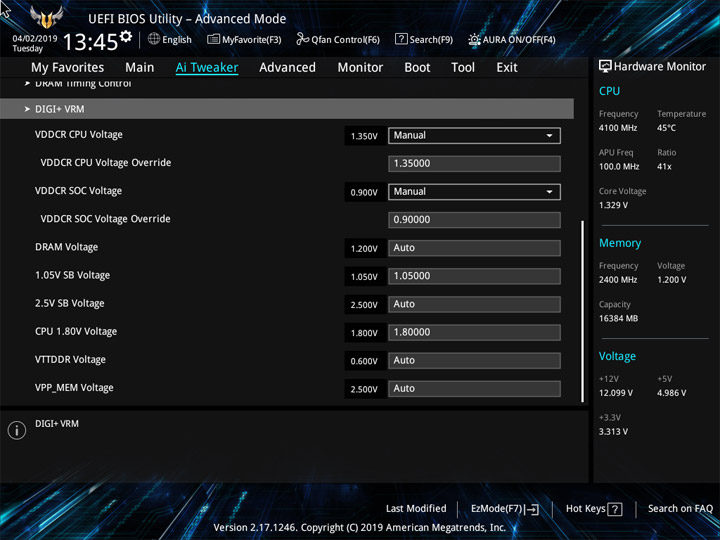Viewport: 720px width, 540px height.
Task: Click the 3.313 V reading
Action: tap(613, 432)
